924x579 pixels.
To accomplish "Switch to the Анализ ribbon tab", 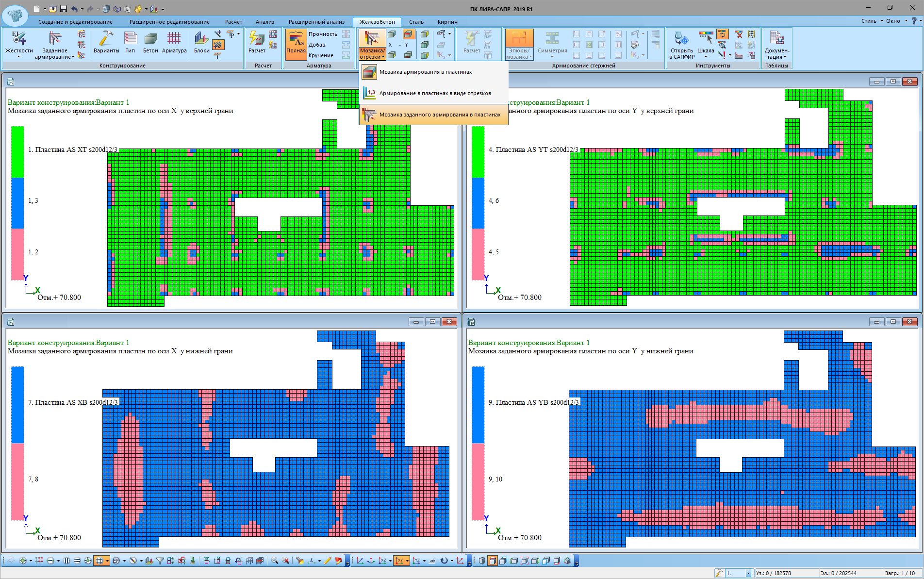I will coord(264,22).
